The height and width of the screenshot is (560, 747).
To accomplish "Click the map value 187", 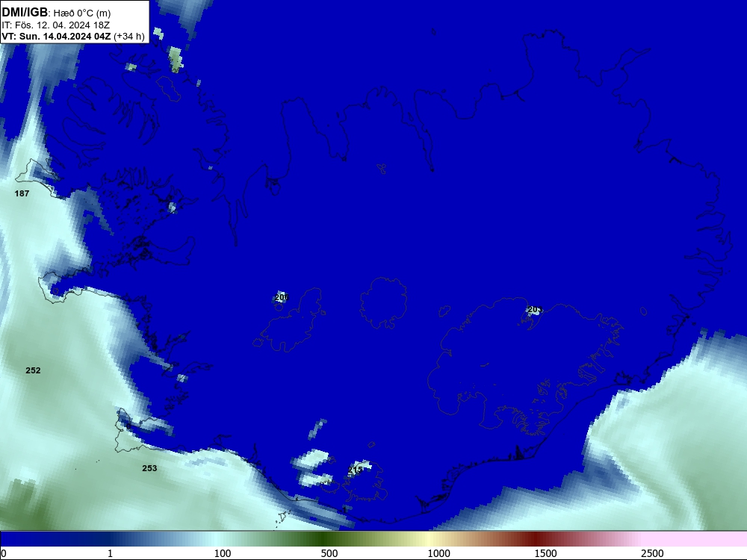I will click(x=22, y=193).
